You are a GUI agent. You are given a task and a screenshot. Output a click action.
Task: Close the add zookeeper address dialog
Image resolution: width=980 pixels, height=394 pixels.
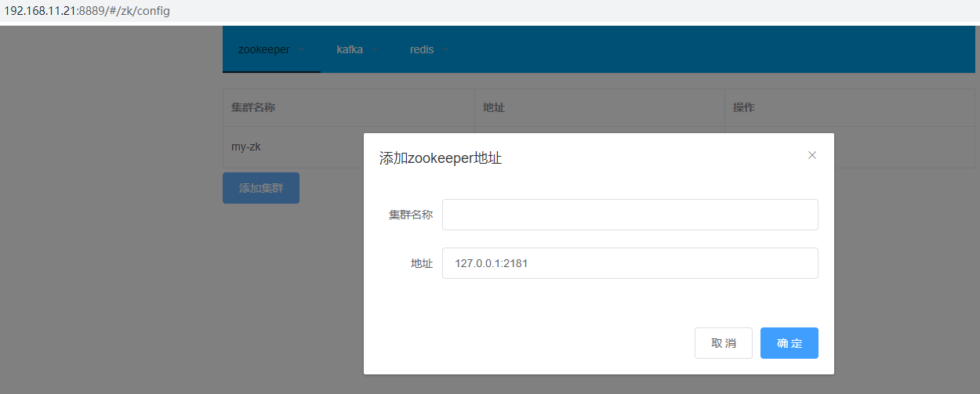(812, 155)
